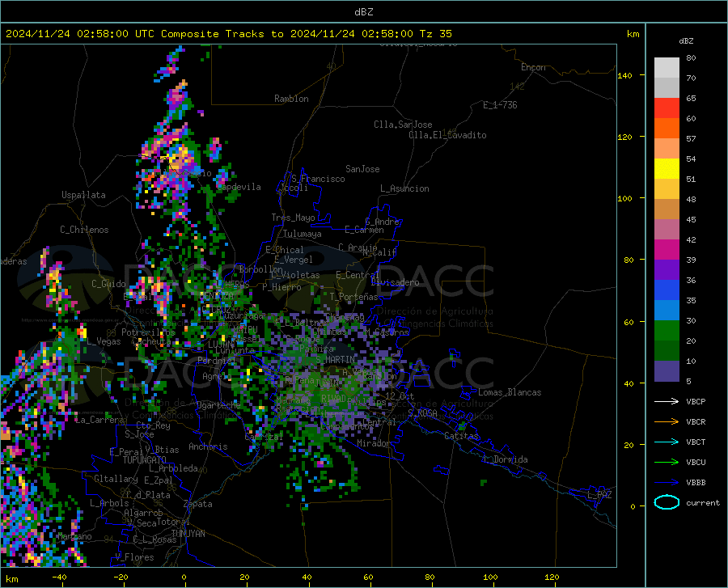The width and height of the screenshot is (728, 588).
Task: Select the VBCR legend label
Action: [x=696, y=422]
